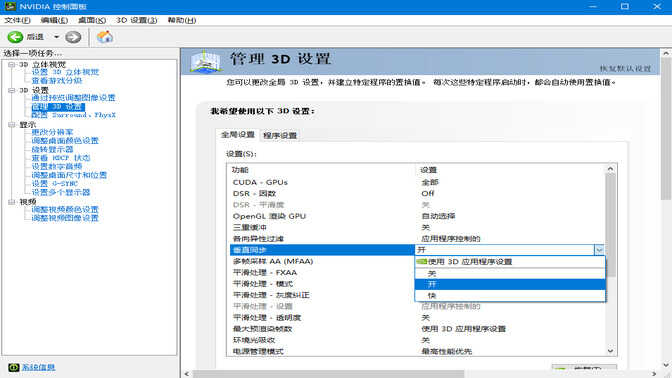Collapse the 3D 立体视觉 tree node
Viewport: 672px width, 378px height.
coord(12,65)
